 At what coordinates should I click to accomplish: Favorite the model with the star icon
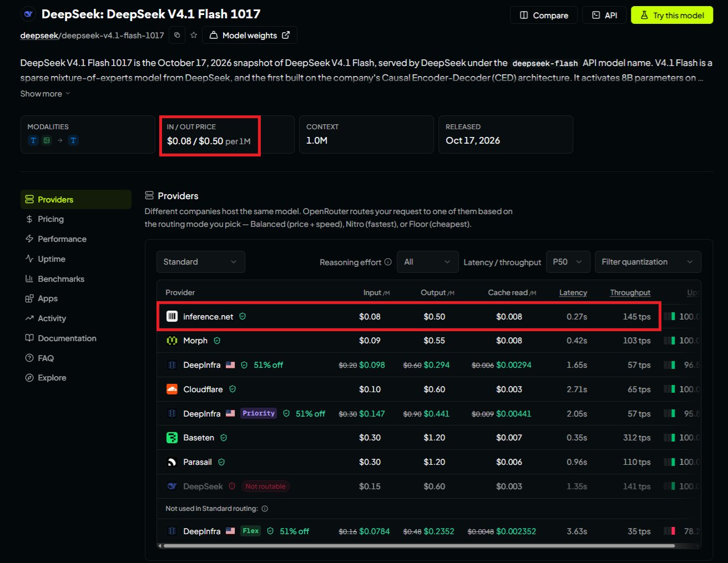point(194,35)
